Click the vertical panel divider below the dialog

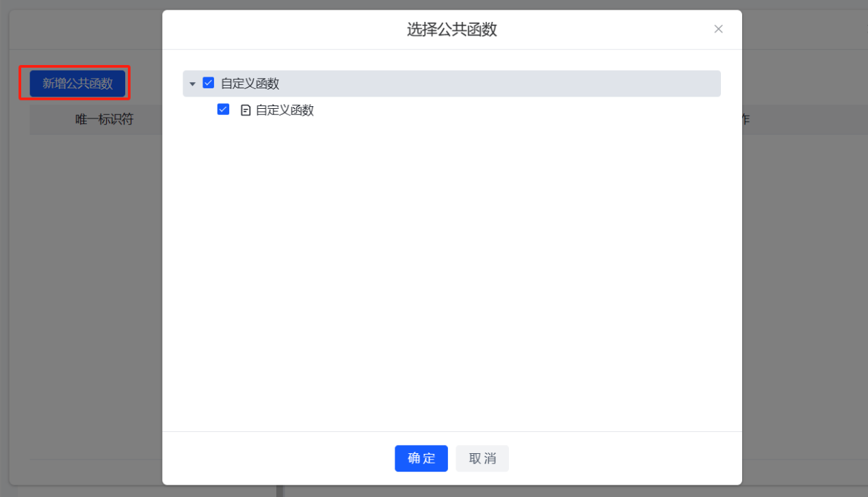click(x=280, y=491)
